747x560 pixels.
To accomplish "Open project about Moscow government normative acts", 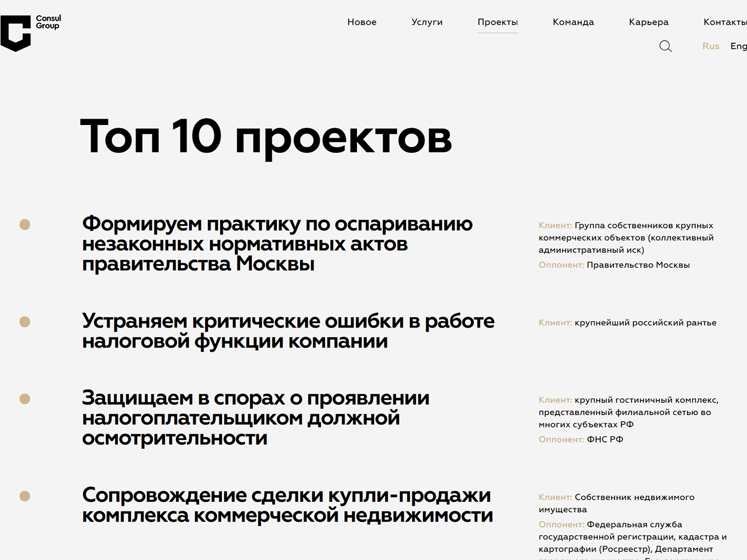I will pyautogui.click(x=277, y=244).
